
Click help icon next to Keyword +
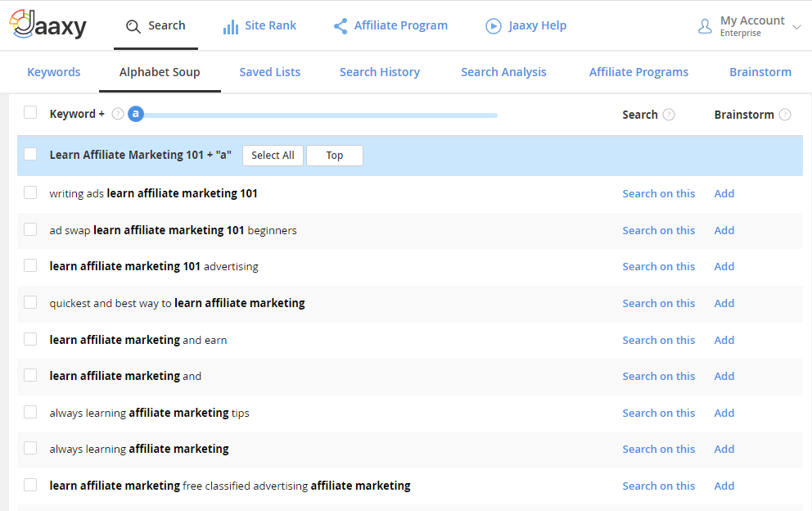(x=118, y=114)
